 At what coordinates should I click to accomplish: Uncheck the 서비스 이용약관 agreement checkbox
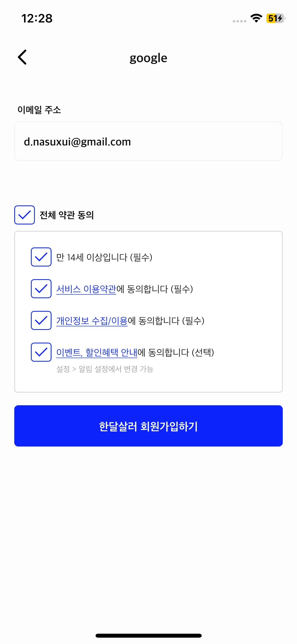(41, 289)
